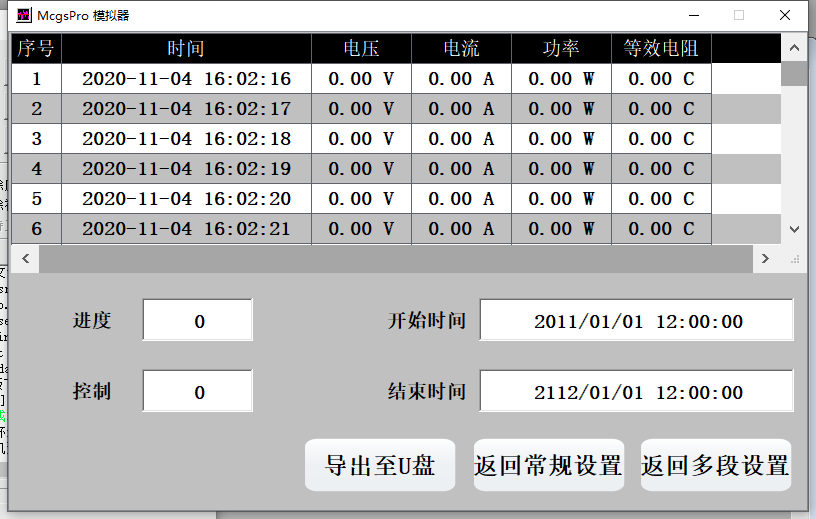Click the 进度 value input field
This screenshot has height=519, width=816.
(198, 321)
